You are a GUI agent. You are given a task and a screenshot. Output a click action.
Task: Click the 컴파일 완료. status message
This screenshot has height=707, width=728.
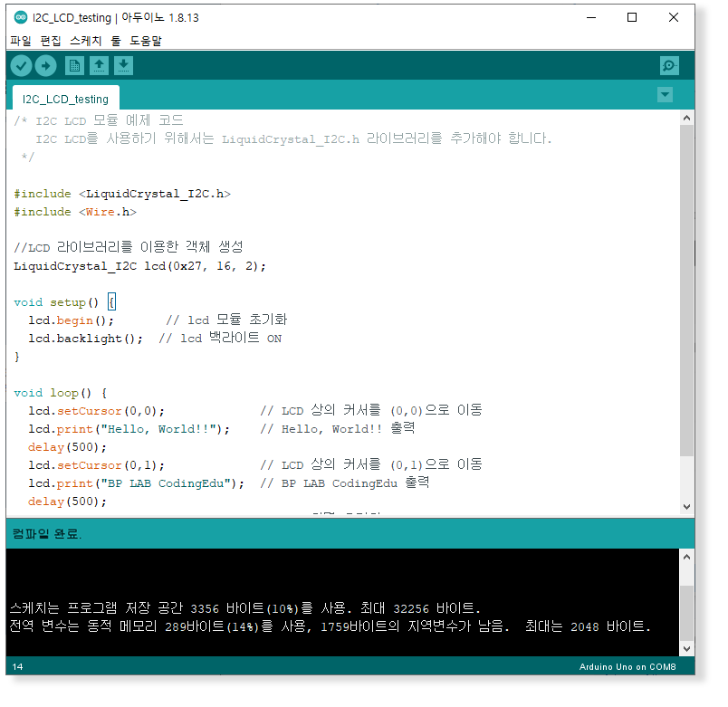tap(46, 534)
